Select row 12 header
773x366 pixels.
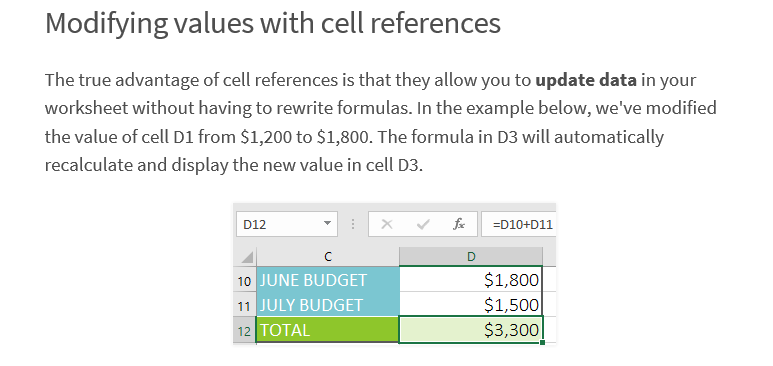[x=245, y=330]
